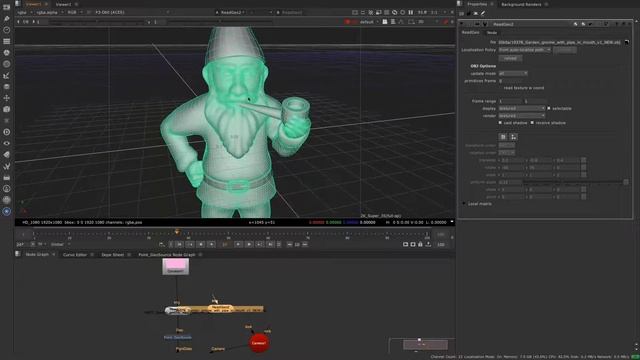Switch to the Background Renders tab

(x=521, y=4)
